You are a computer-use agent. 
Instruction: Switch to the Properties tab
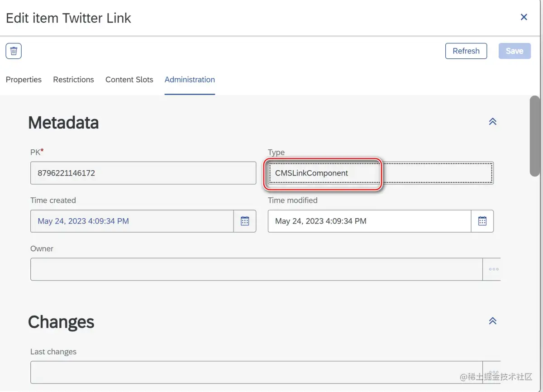[24, 80]
